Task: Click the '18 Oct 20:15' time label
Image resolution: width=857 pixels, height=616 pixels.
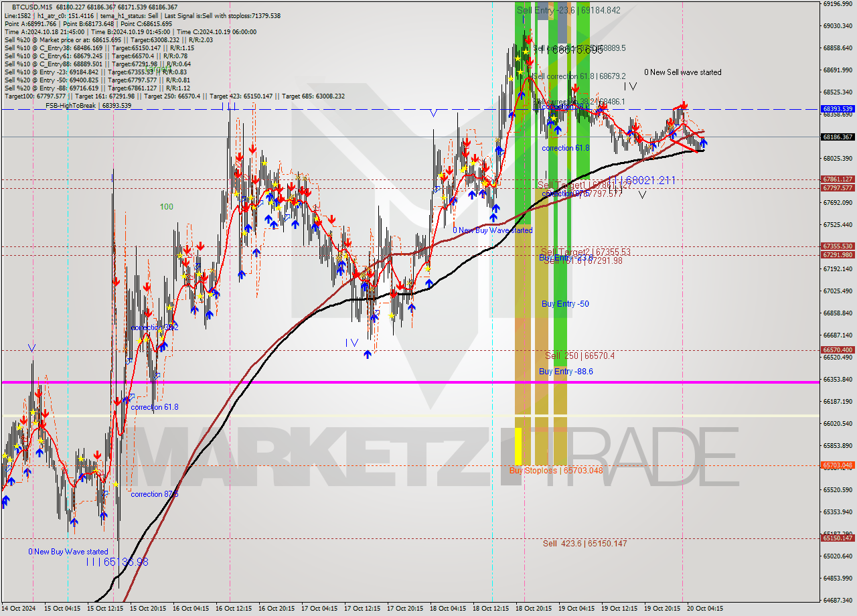Action: (x=534, y=609)
